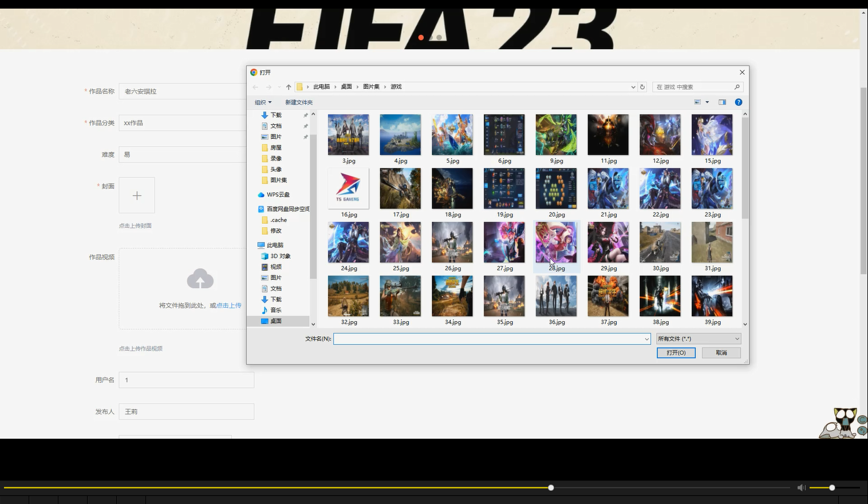Select thumbnail 23.jpg
The width and height of the screenshot is (868, 504).
712,188
